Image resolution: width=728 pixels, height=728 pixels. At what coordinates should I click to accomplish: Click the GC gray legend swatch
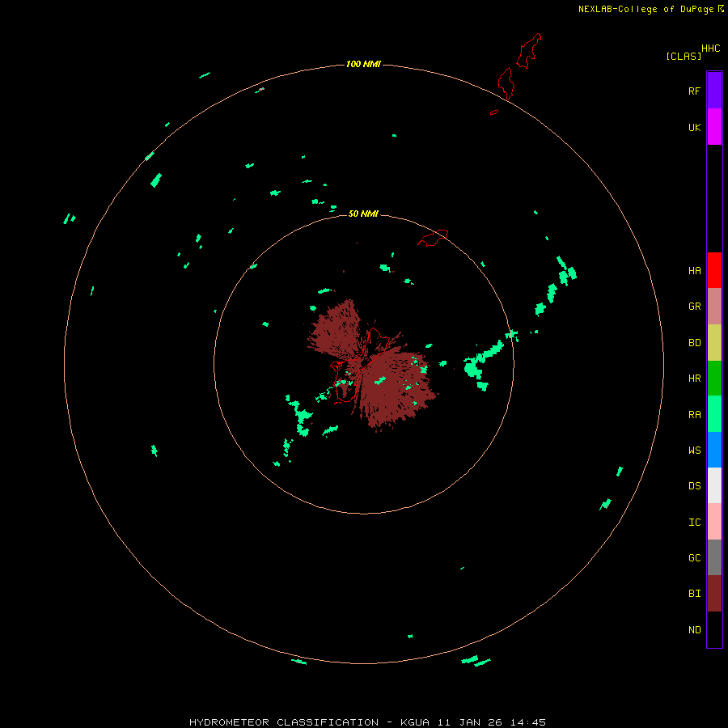(714, 557)
